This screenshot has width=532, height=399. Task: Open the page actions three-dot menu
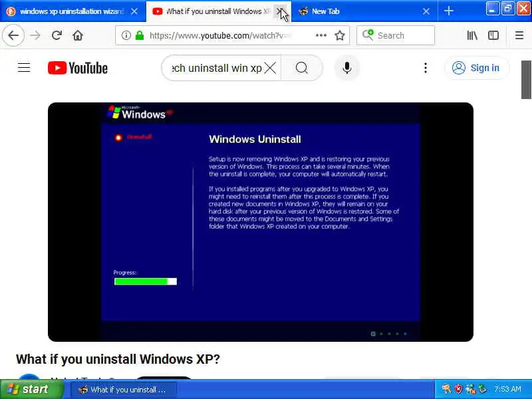point(321,35)
